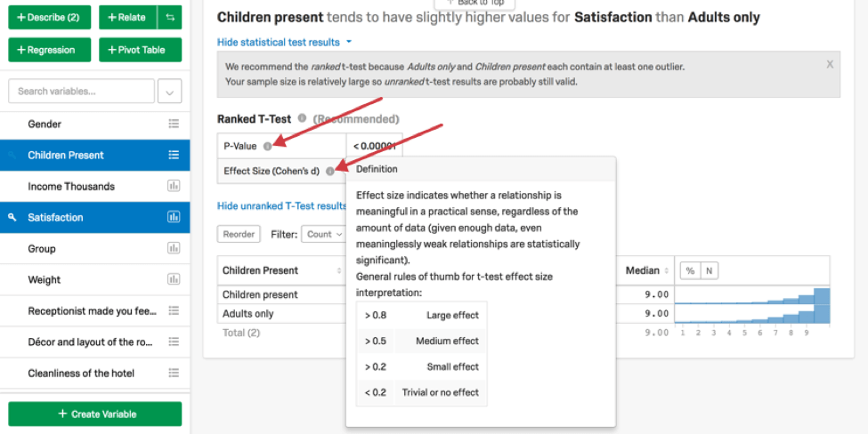Click the Search variables input field
This screenshot has height=434, width=868.
80,92
